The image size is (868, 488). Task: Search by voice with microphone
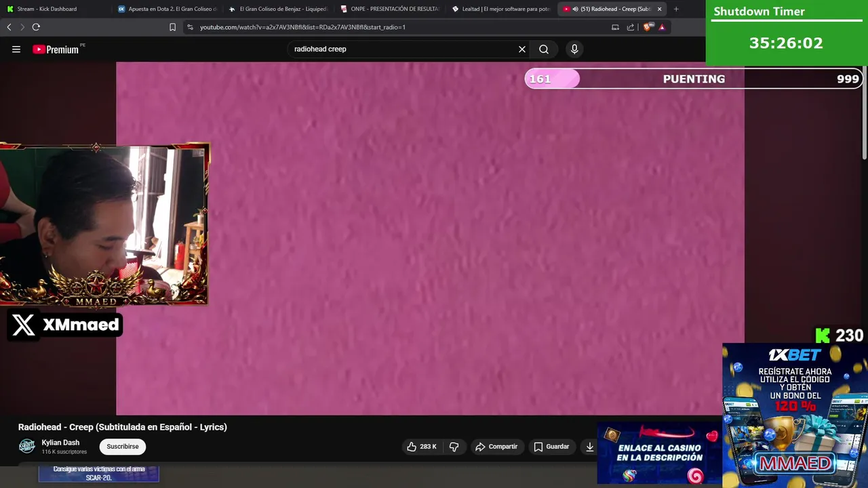click(x=574, y=49)
